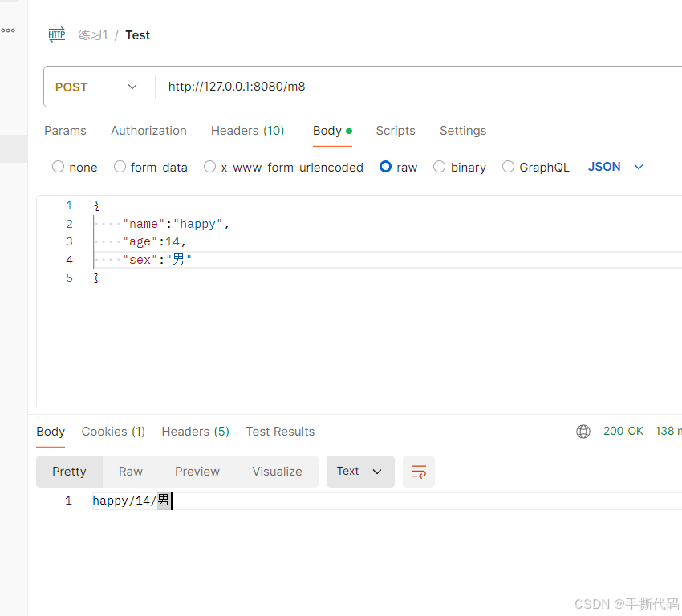Screen dimensions: 682x616
Task: Select the form-data radio button
Action: (x=120, y=167)
